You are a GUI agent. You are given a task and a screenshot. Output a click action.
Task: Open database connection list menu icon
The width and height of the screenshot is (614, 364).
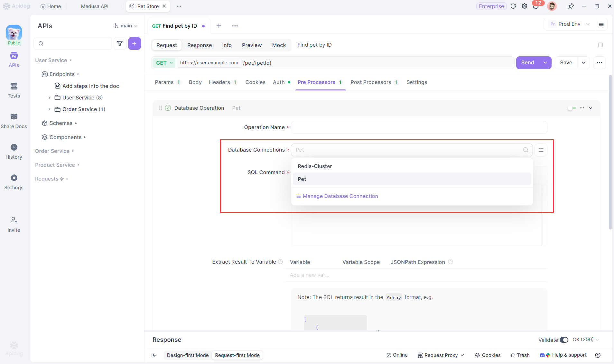(541, 150)
